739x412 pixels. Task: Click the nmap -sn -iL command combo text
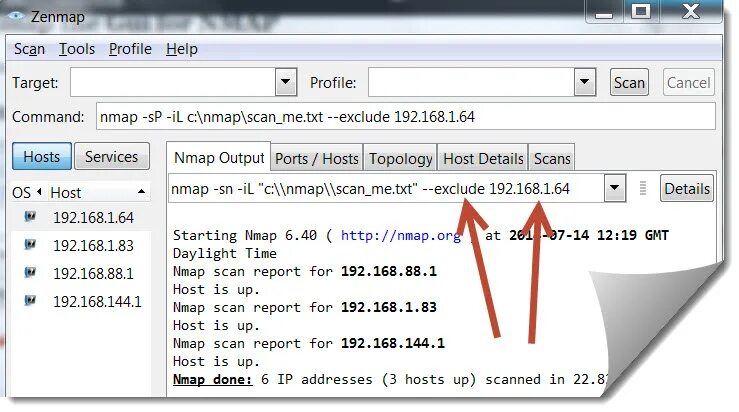(386, 189)
